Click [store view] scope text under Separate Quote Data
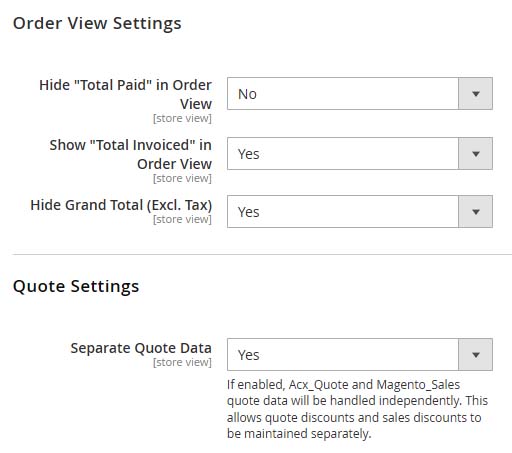This screenshot has width=512, height=453. [182, 362]
